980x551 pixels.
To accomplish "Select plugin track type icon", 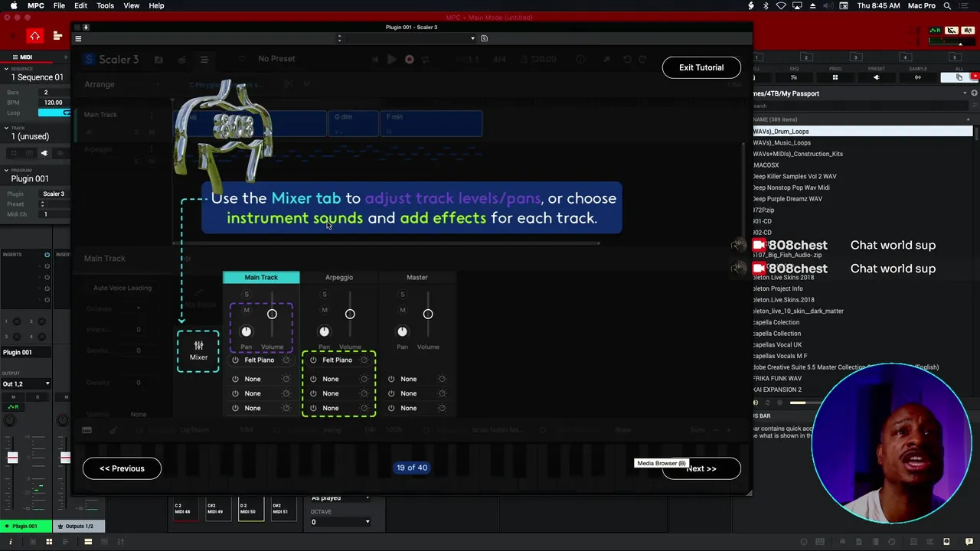I will pyautogui.click(x=44, y=153).
